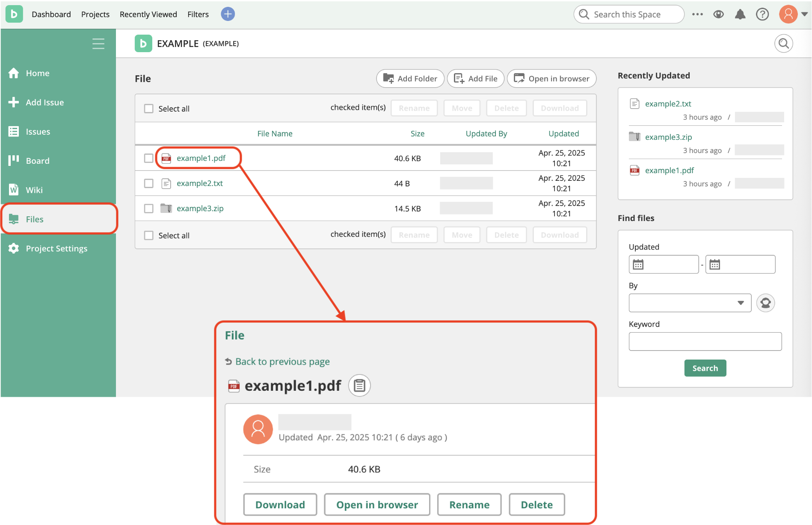The width and height of the screenshot is (812, 525).
Task: Check the bottom Select all checkbox
Action: tap(148, 236)
